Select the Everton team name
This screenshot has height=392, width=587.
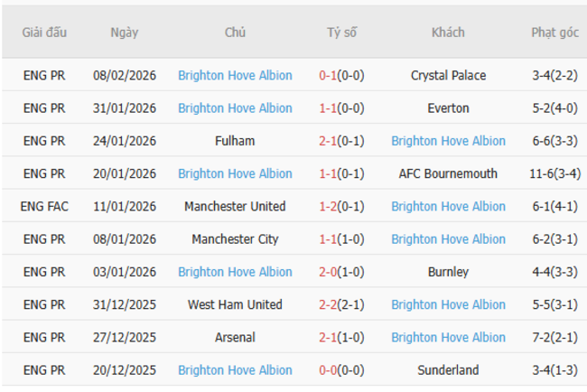pyautogui.click(x=448, y=108)
